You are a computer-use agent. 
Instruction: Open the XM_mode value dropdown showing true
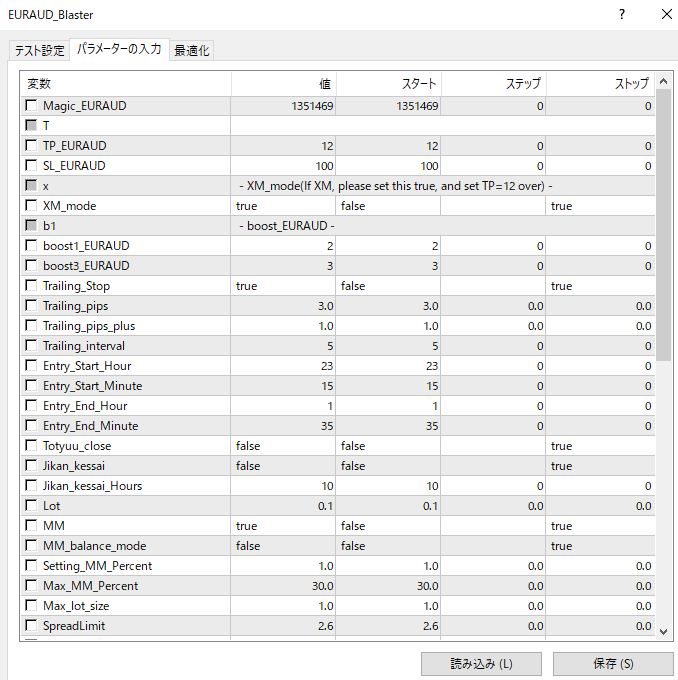(x=283, y=206)
